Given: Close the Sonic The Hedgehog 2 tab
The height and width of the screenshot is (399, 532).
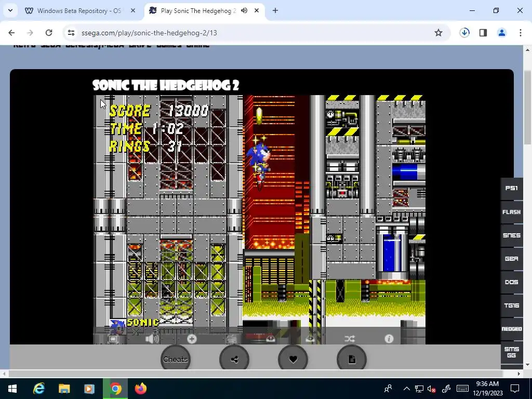Looking at the screenshot, I should 257,10.
